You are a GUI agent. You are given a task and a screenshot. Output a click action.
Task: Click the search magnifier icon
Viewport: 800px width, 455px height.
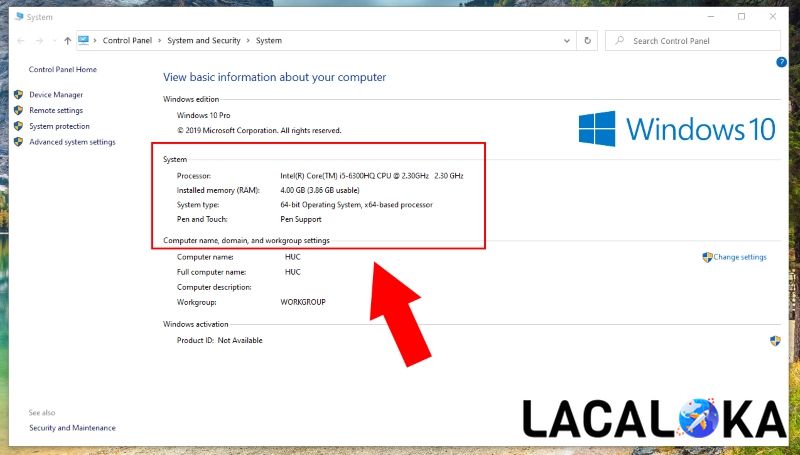[619, 40]
